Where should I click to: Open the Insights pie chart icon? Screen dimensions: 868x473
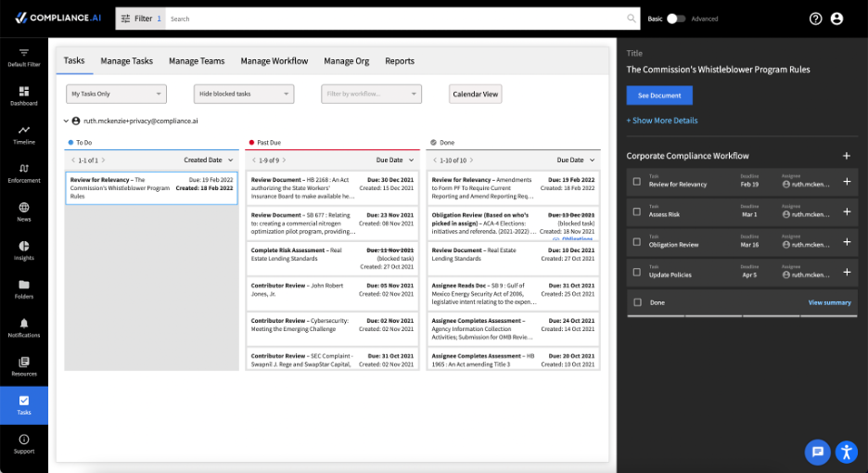[x=24, y=246]
